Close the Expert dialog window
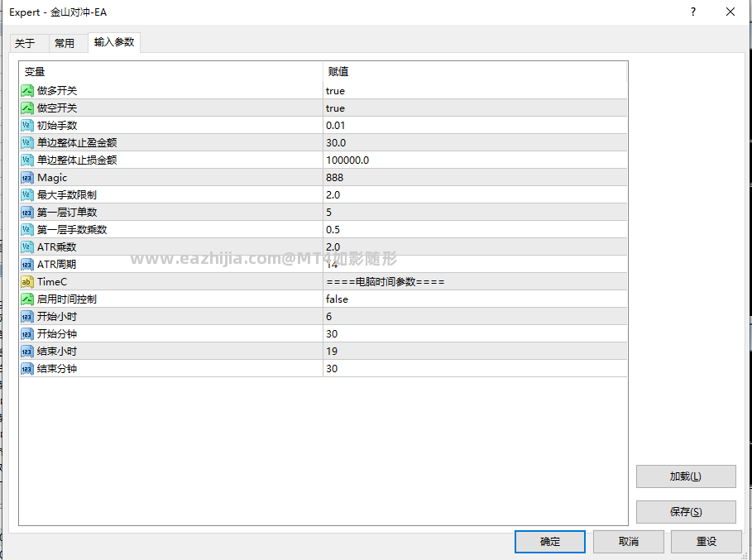This screenshot has height=560, width=752. coord(730,12)
